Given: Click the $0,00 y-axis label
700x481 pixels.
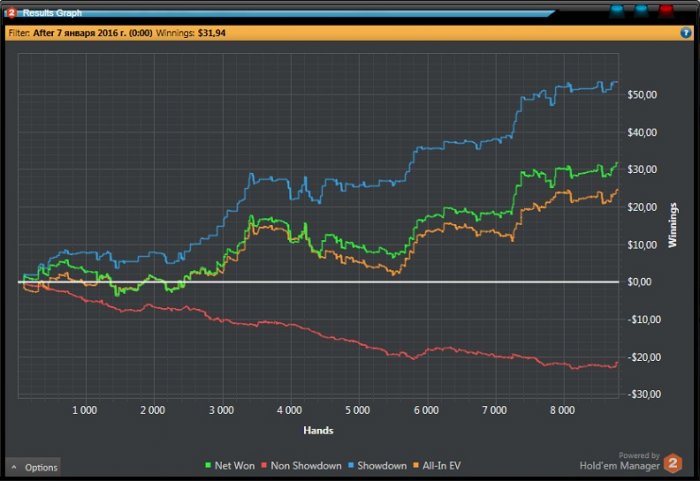Looking at the screenshot, I should [x=639, y=282].
